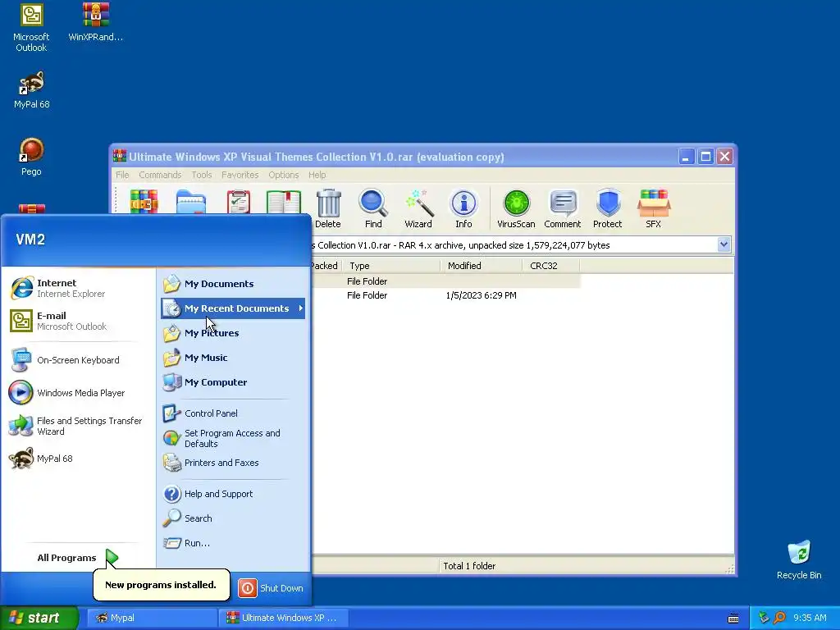The height and width of the screenshot is (630, 840).
Task: Open the Help menu in WinRAR
Action: (317, 175)
